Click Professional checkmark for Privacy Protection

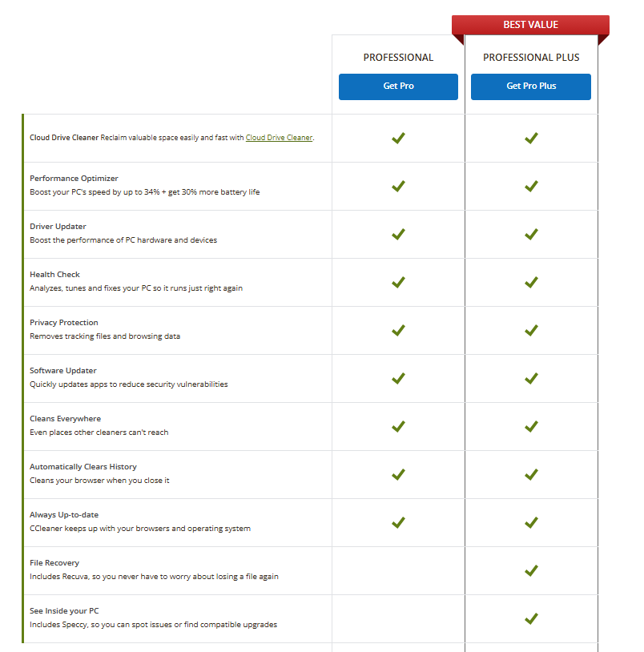[x=398, y=330]
